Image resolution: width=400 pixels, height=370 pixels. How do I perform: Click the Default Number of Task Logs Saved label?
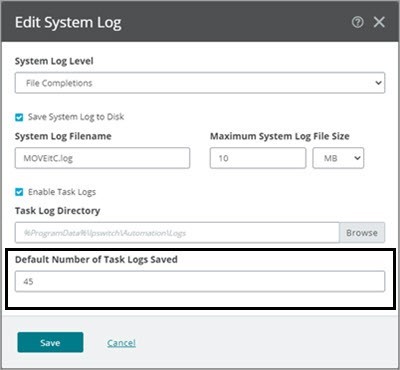[x=96, y=259]
